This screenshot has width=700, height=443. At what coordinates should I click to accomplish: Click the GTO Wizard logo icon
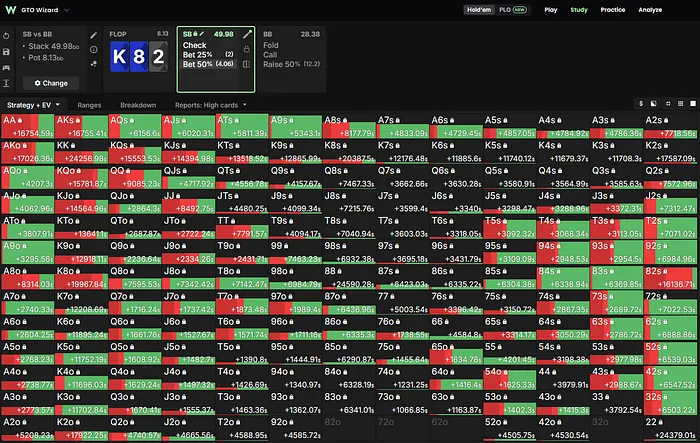click(11, 10)
